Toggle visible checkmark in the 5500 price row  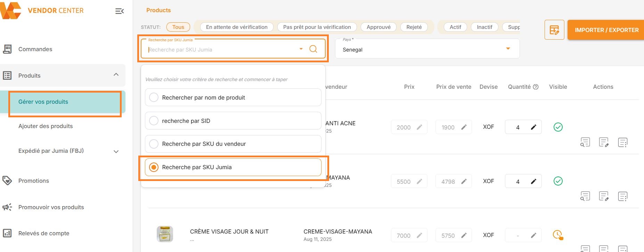click(x=558, y=181)
